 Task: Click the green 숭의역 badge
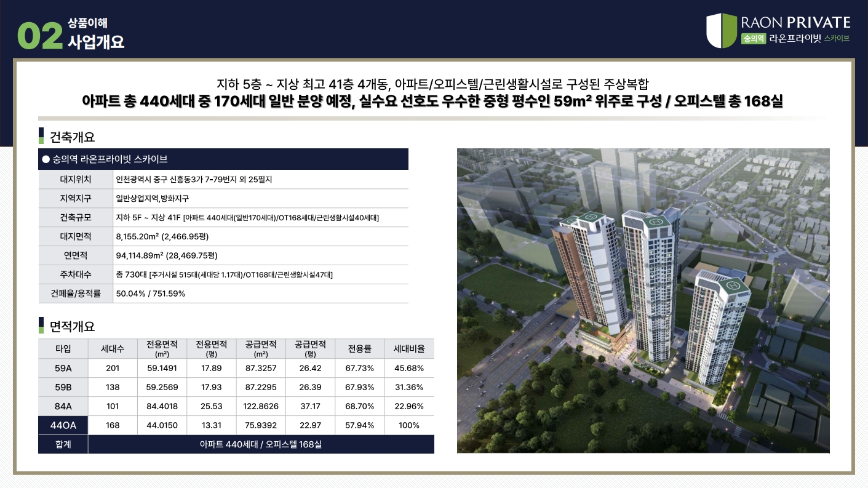pyautogui.click(x=754, y=39)
